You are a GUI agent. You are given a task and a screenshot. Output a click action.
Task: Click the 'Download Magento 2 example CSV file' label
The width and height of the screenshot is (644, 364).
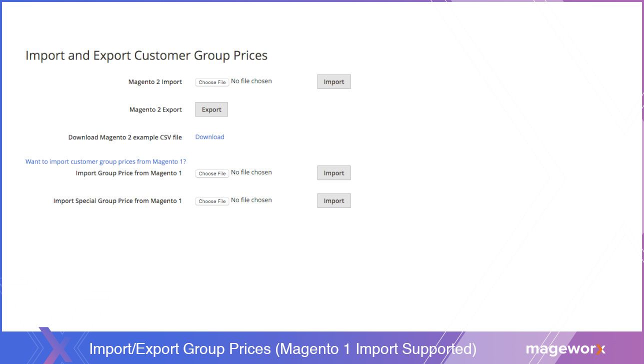(x=125, y=137)
